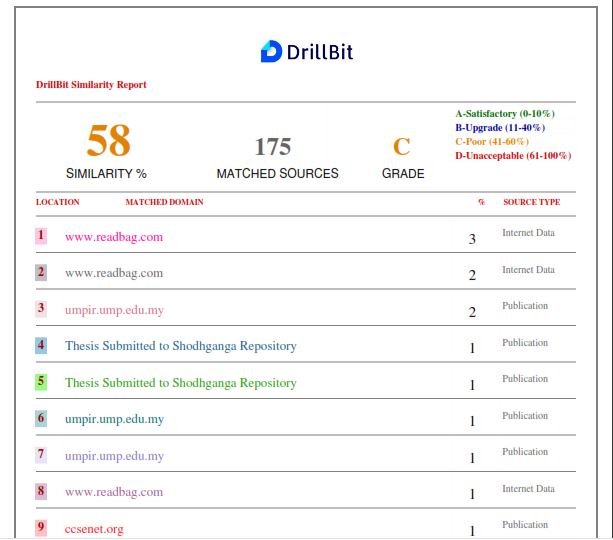Image resolution: width=613 pixels, height=540 pixels.
Task: Click the % column header
Action: pyautogui.click(x=482, y=202)
